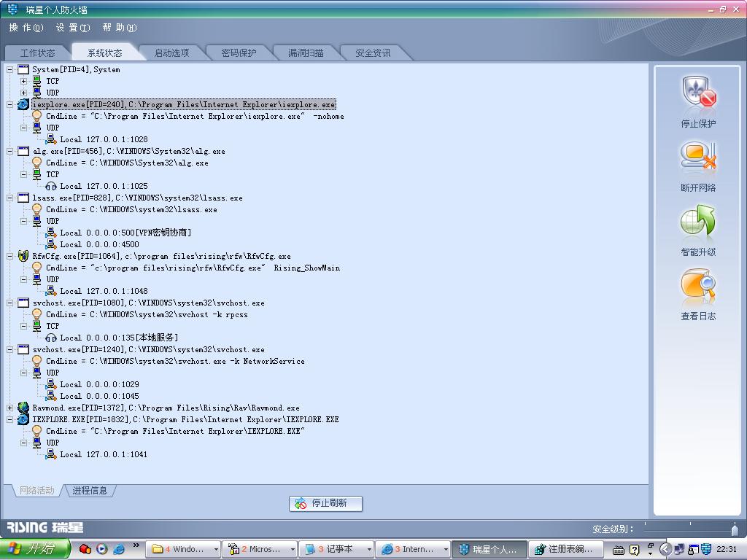Screen dimensions: 747x560
Task: Switch to the 进程信息 bottom tab
Action: click(x=90, y=491)
